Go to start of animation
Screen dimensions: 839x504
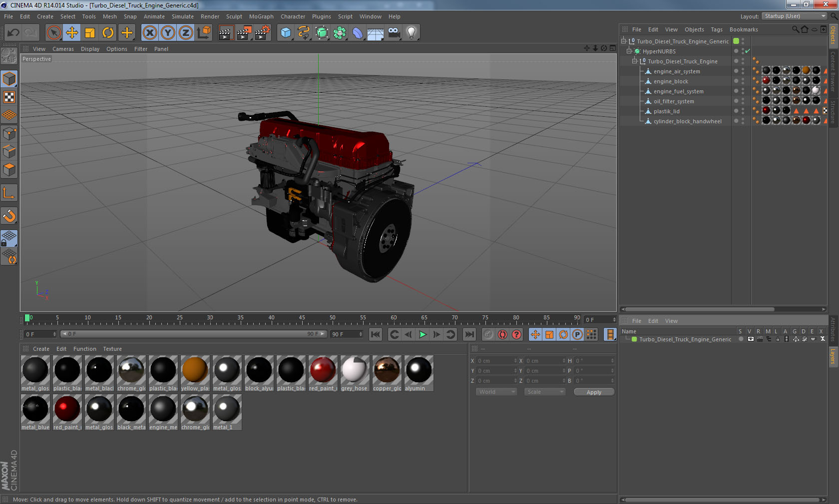pos(376,334)
